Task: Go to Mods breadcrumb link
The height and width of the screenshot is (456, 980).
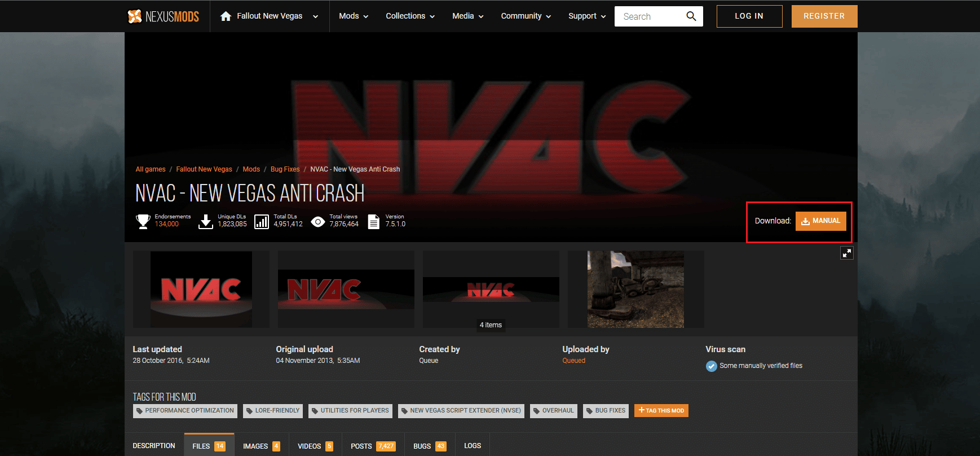Action: 251,169
